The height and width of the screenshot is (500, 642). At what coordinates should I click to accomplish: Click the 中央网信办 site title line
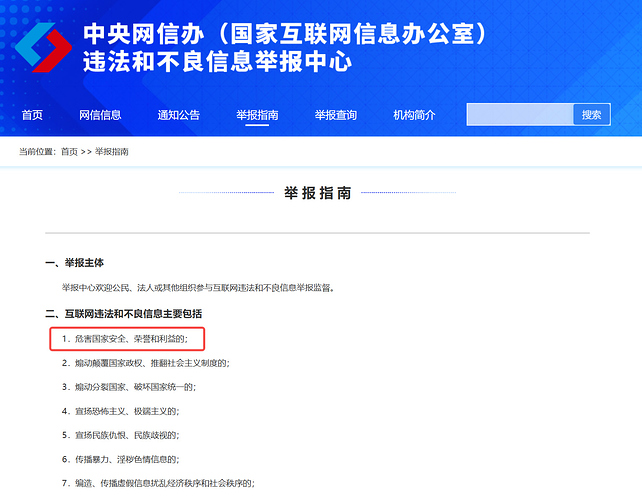[285, 34]
